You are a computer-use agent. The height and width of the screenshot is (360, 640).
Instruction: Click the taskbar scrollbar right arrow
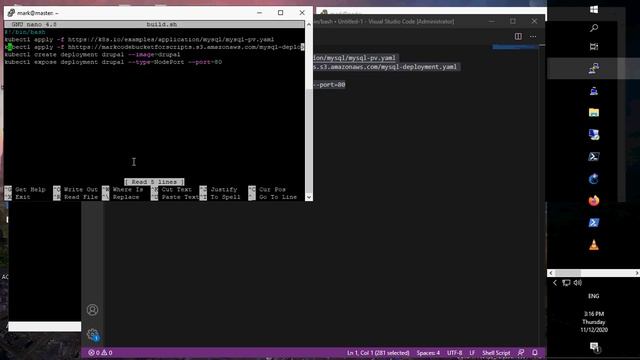[637, 273]
